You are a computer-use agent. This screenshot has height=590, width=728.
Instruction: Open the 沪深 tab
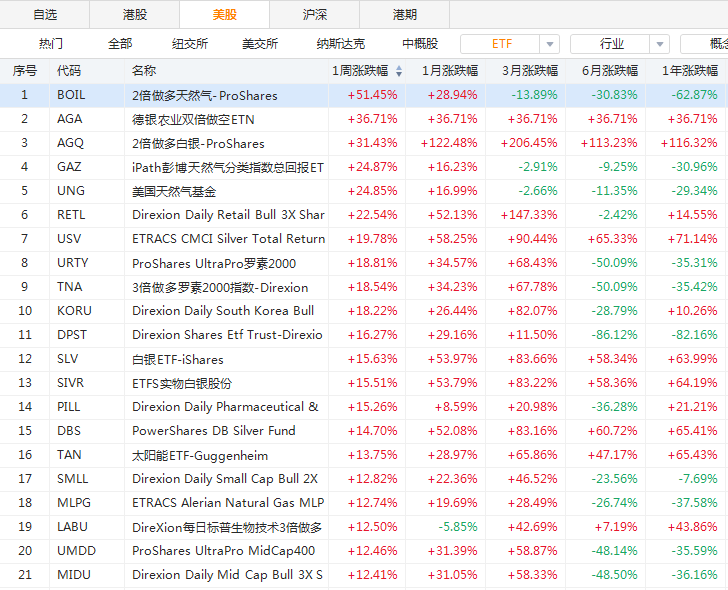tap(314, 14)
